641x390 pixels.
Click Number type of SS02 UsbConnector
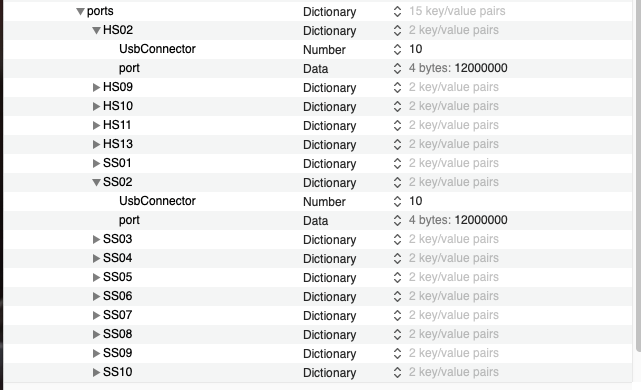[324, 202]
